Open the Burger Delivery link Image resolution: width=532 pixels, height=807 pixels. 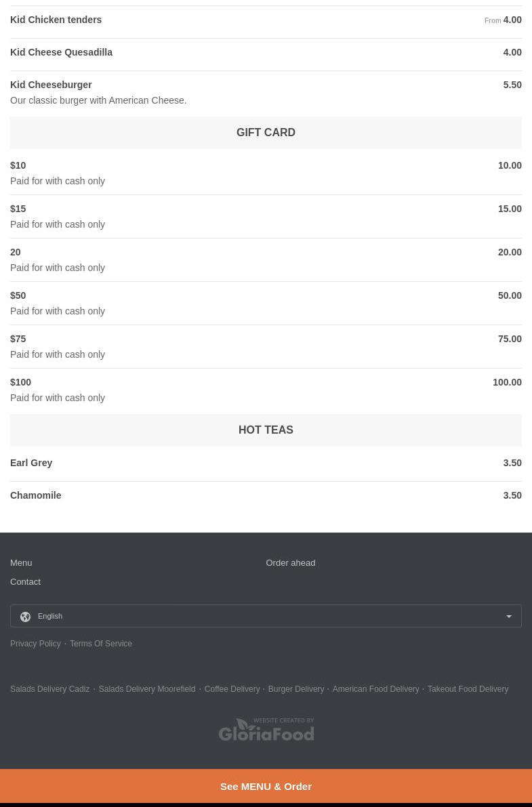(x=295, y=689)
